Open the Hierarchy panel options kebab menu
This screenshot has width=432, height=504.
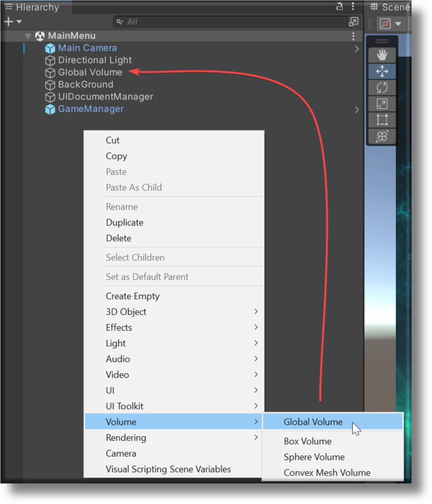click(x=353, y=7)
